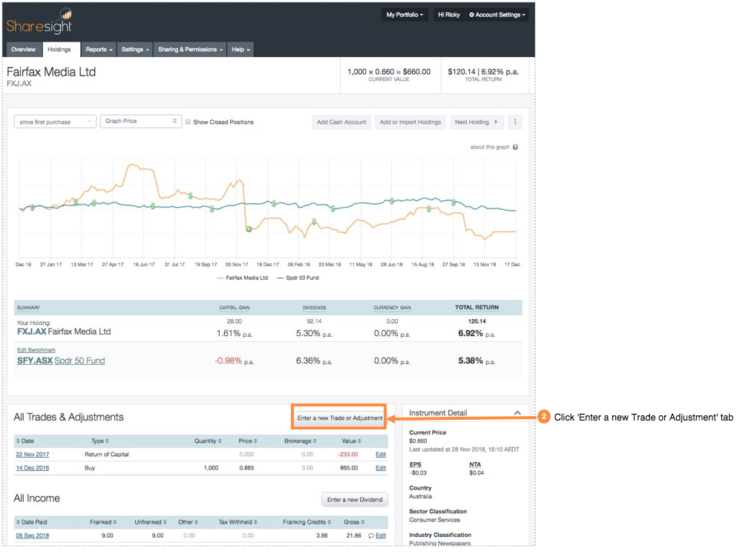Edit the 06 Sep 2018 dividend
This screenshot has width=737, height=560.
381,536
